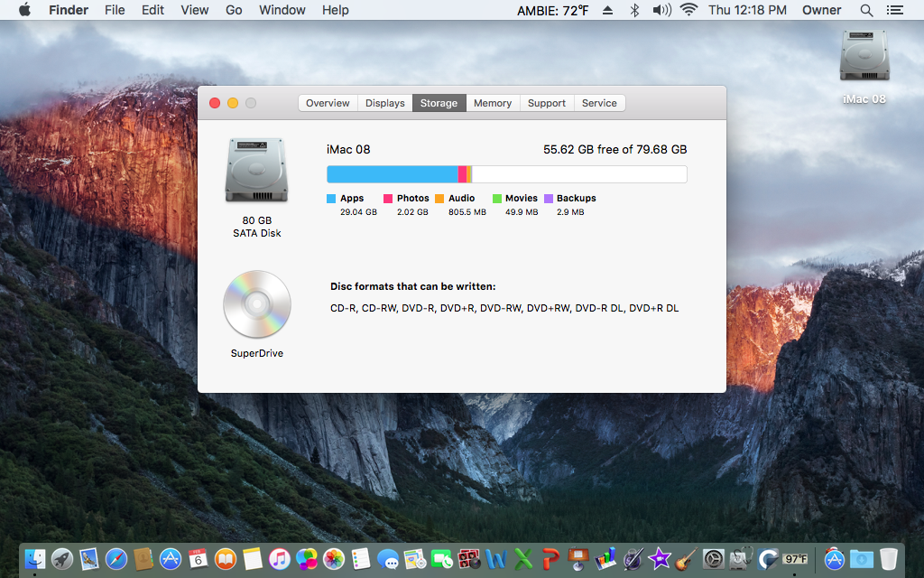Open Game Center from the Dock
924x578 pixels.
click(307, 558)
